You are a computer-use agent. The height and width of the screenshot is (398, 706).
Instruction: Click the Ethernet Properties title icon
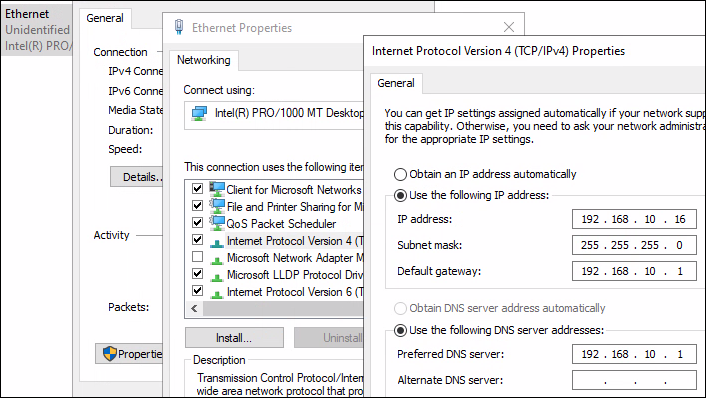click(x=179, y=27)
